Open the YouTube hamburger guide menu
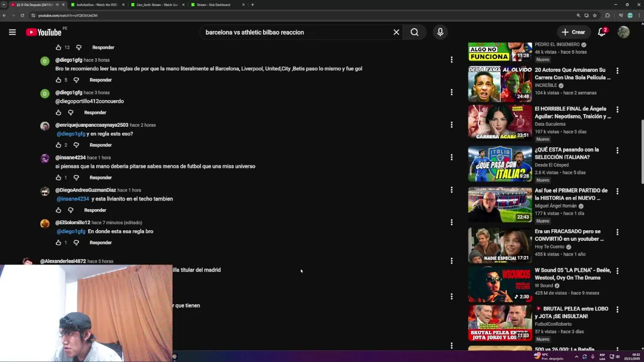 pos(13,32)
